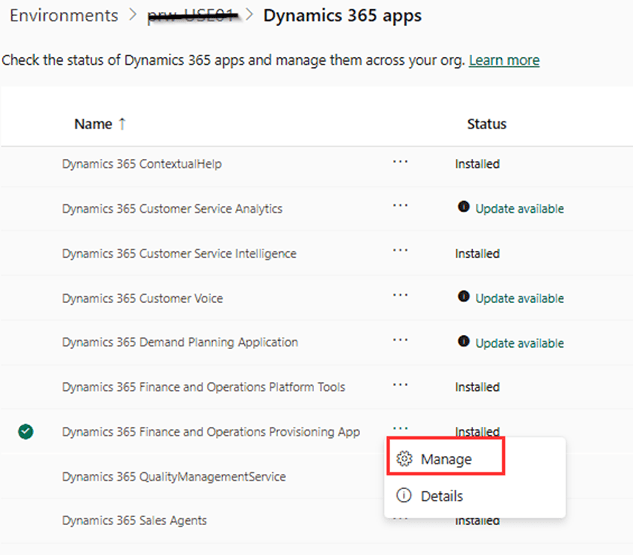Select Details from the context menu

(x=441, y=496)
